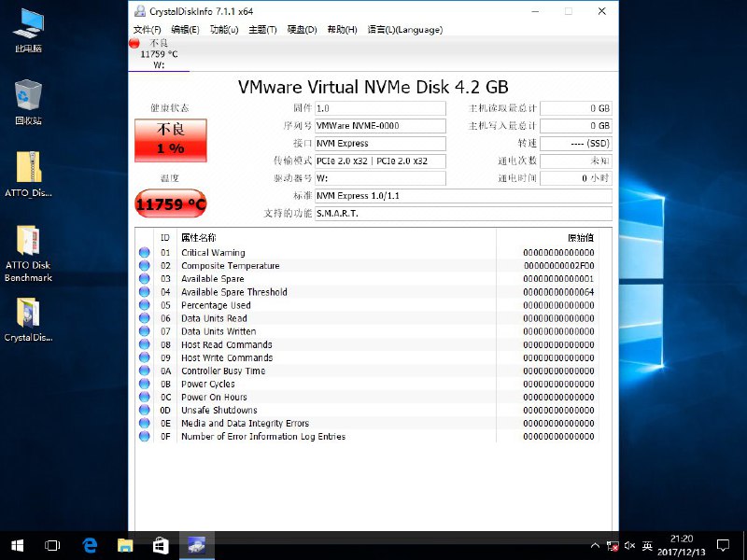Select the 'Unsafe Shutdowns' attribute name
The height and width of the screenshot is (560, 747).
pos(219,410)
